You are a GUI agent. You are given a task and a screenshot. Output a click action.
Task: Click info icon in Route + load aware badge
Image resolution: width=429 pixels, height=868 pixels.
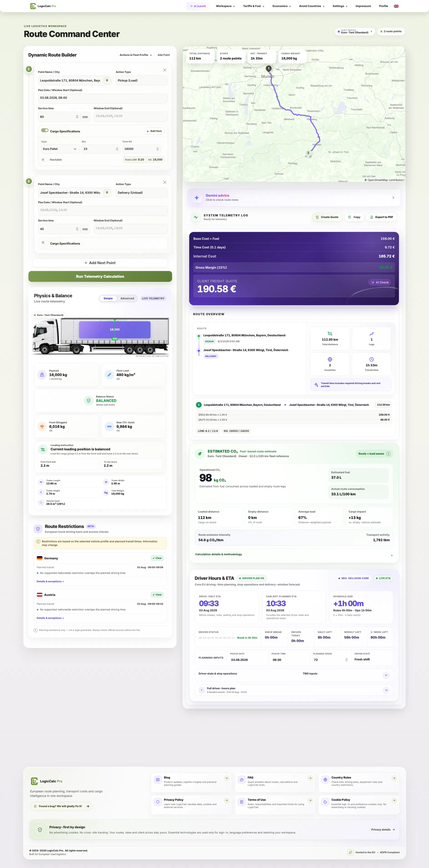coord(388,454)
